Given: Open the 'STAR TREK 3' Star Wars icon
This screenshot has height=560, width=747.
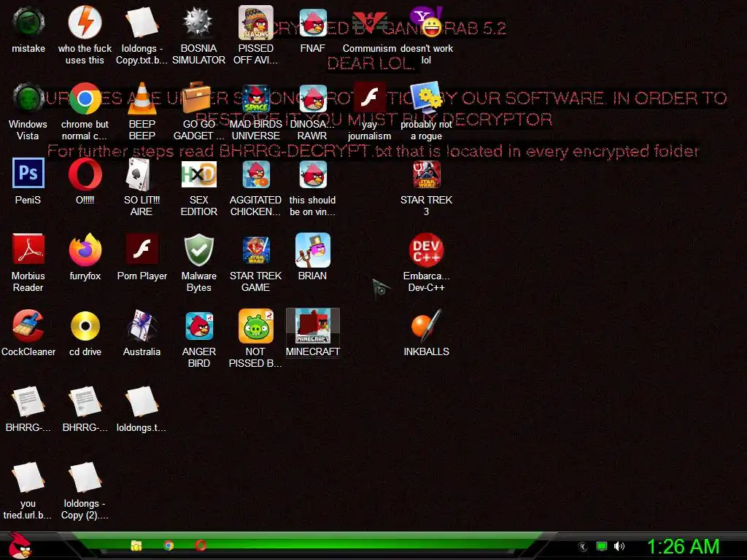Looking at the screenshot, I should (426, 174).
